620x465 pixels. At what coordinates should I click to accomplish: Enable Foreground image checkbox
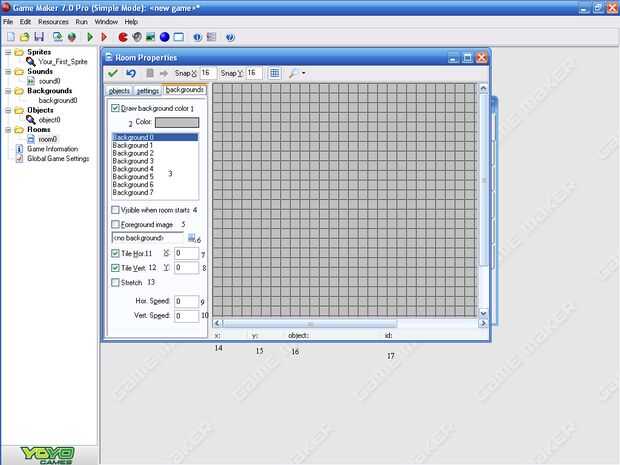[x=115, y=225]
